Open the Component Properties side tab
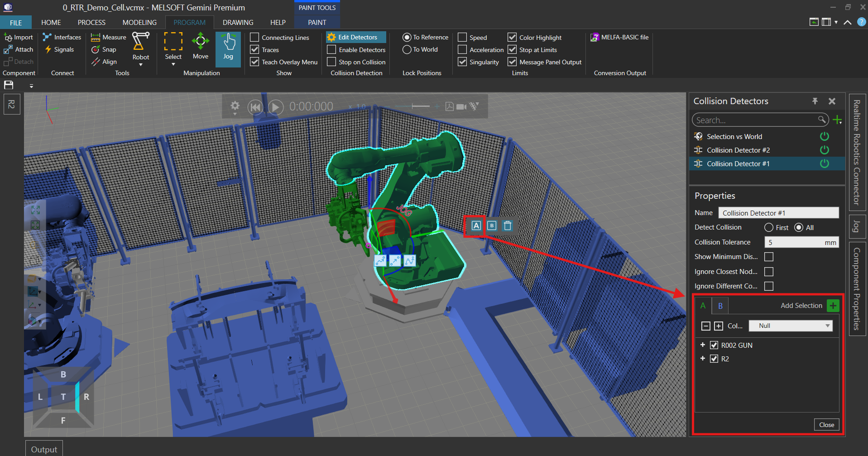 click(x=857, y=289)
